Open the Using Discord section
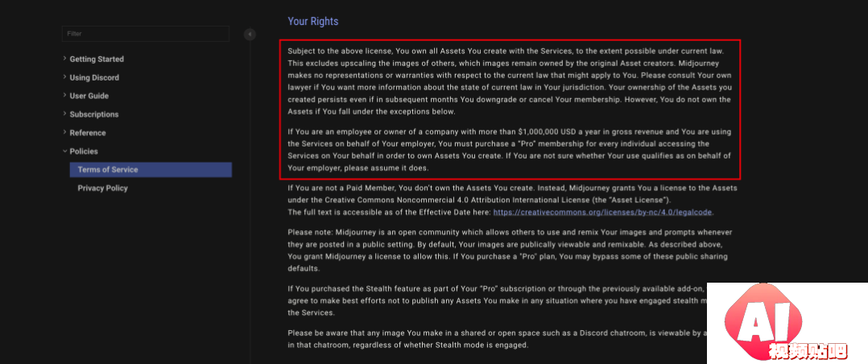 point(94,77)
